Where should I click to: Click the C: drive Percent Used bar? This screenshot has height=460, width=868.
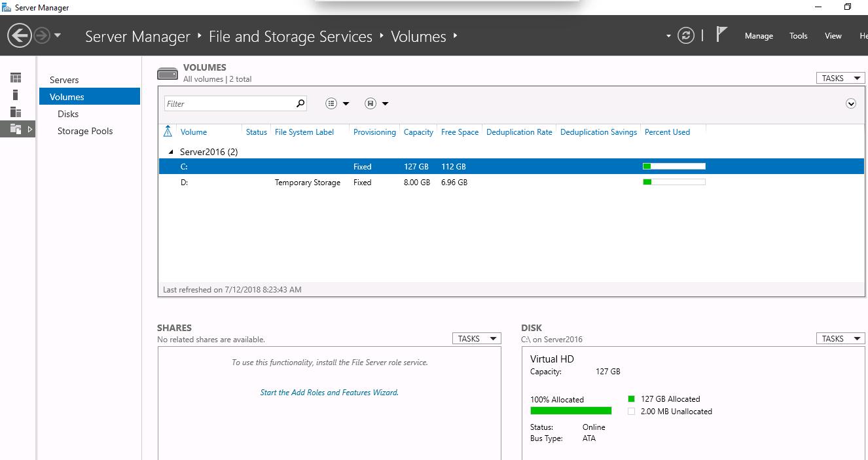click(x=674, y=166)
